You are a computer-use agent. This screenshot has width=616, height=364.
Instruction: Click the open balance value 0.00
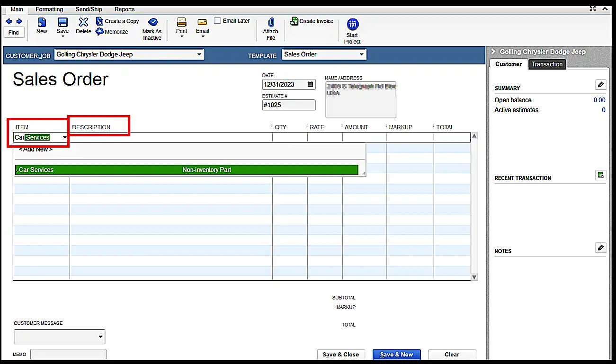pos(599,100)
